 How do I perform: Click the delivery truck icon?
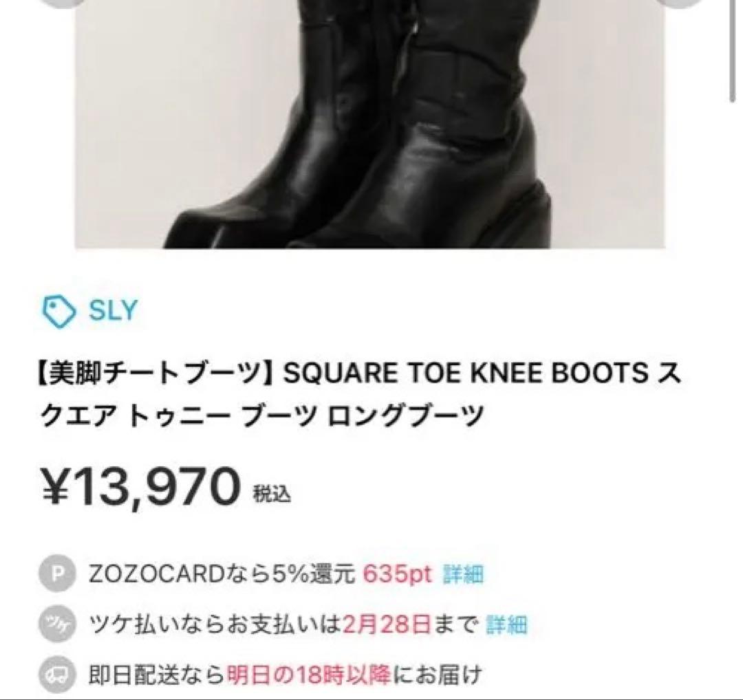57,673
